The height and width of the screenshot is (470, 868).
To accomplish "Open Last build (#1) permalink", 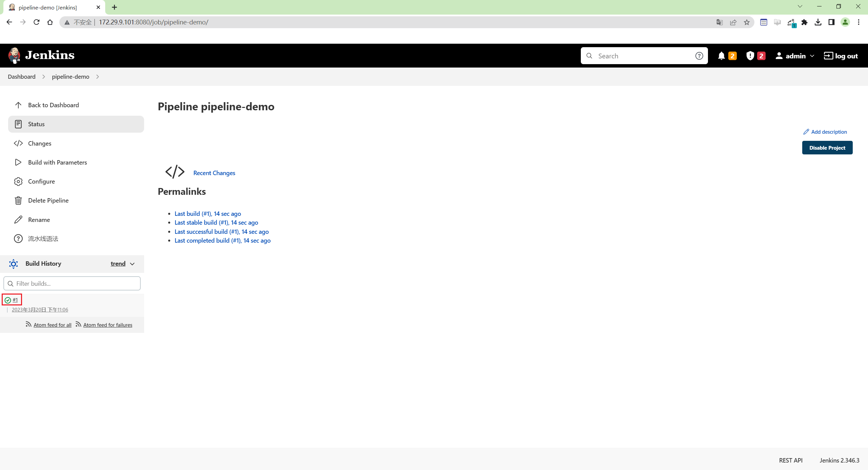I will coord(208,214).
